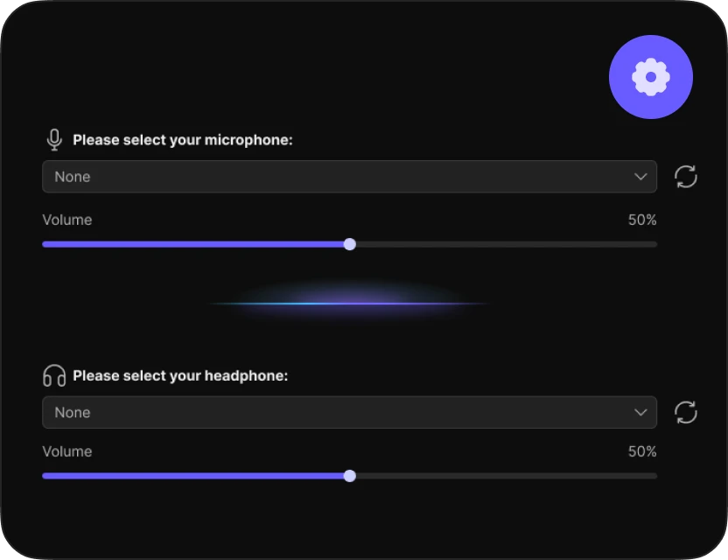The width and height of the screenshot is (728, 560).
Task: Click the microphone icon beside the label
Action: [x=54, y=140]
